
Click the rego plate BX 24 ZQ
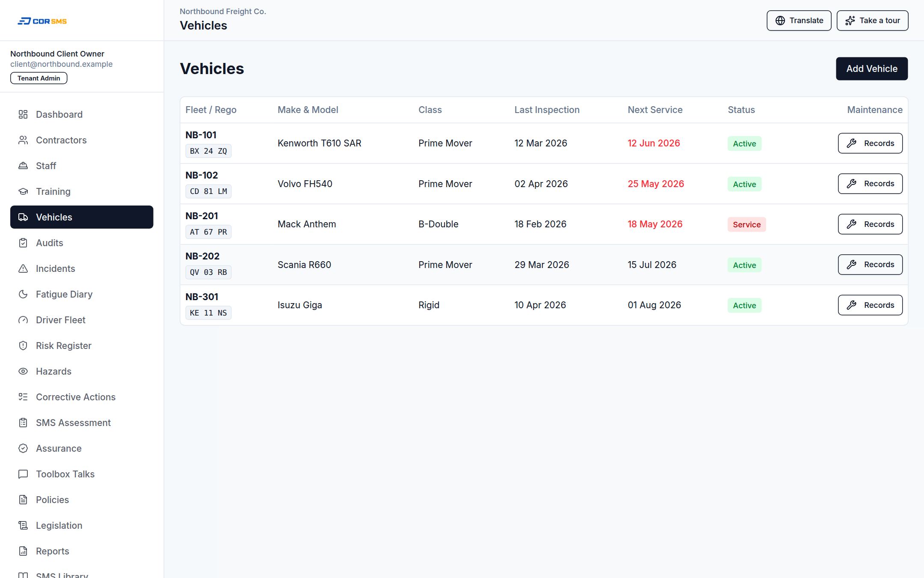tap(208, 151)
